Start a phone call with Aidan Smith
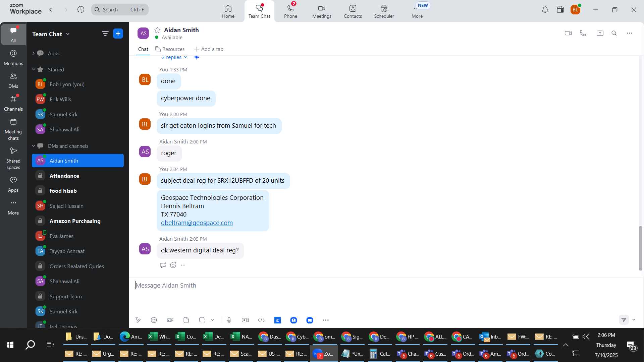The image size is (644, 362). pos(583,33)
